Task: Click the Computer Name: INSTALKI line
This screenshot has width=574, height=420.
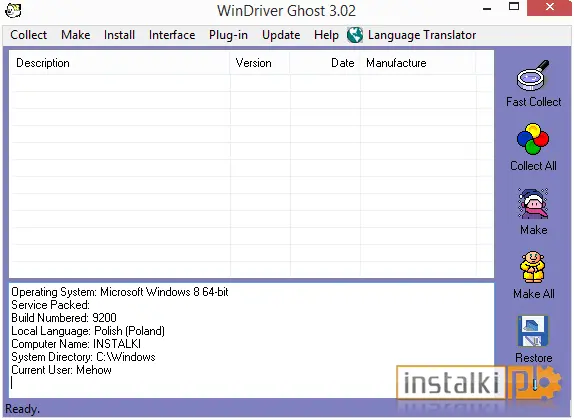Action: (x=76, y=344)
